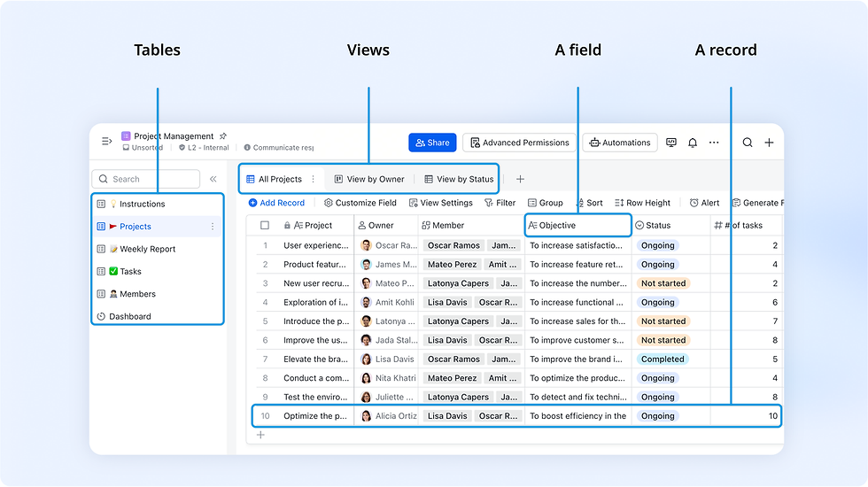Add a new view with plus icon

coord(520,179)
